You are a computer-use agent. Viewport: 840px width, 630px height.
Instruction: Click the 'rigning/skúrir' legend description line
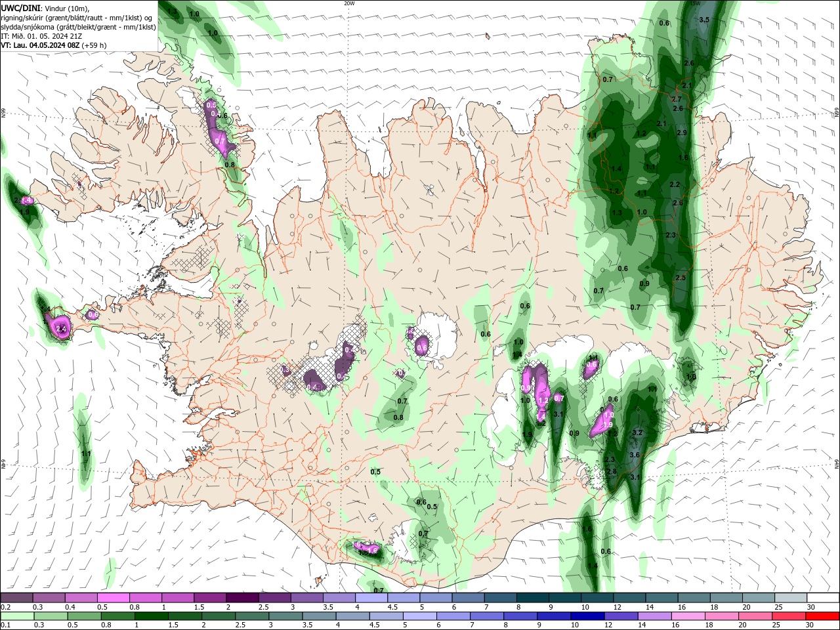[77, 17]
